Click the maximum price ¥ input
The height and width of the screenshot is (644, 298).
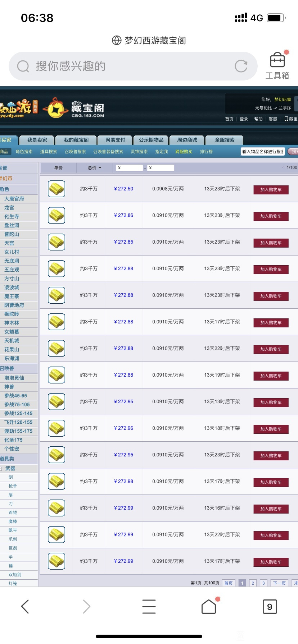[161, 168]
